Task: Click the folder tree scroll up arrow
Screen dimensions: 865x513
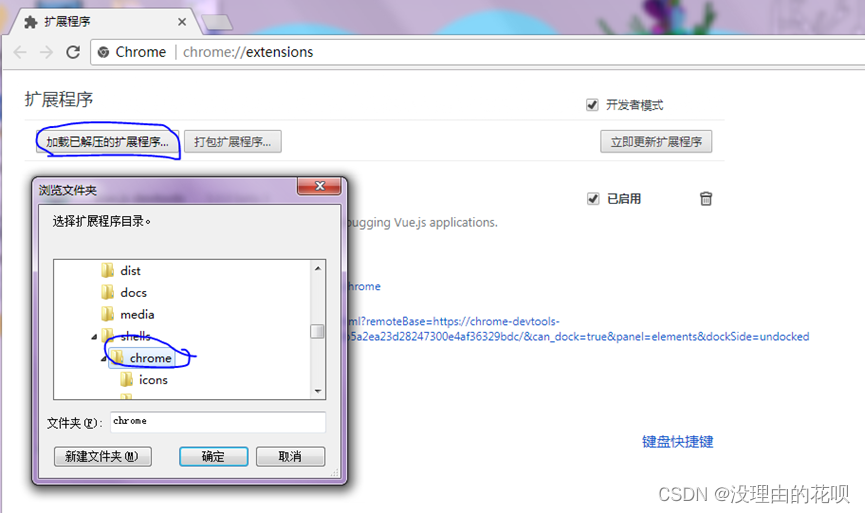Action: click(x=318, y=268)
